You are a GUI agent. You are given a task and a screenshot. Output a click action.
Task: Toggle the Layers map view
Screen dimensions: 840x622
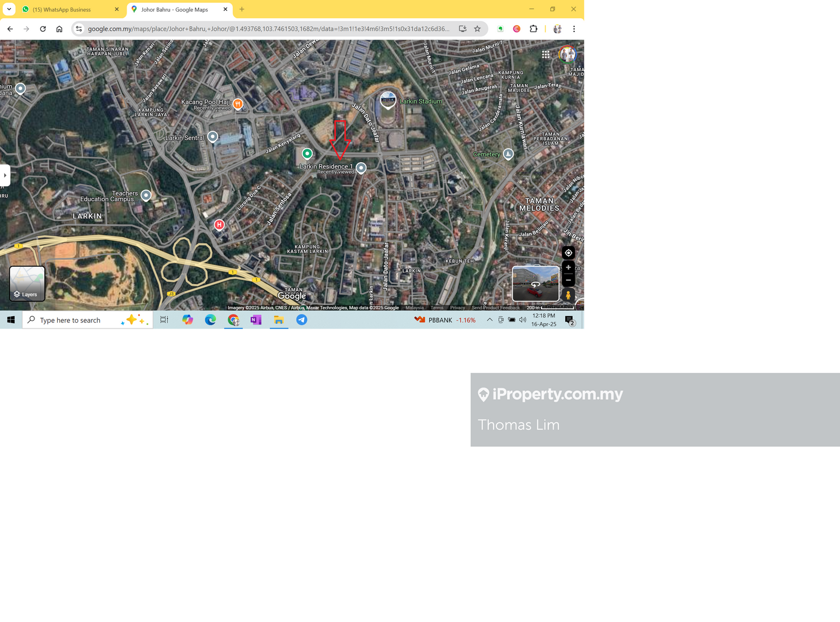(x=27, y=284)
